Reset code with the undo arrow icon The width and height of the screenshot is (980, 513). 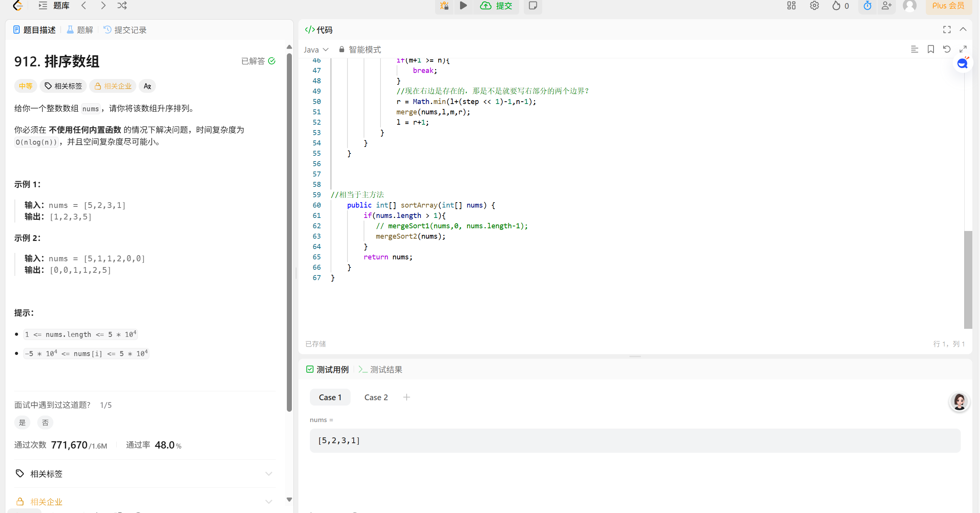(x=947, y=49)
